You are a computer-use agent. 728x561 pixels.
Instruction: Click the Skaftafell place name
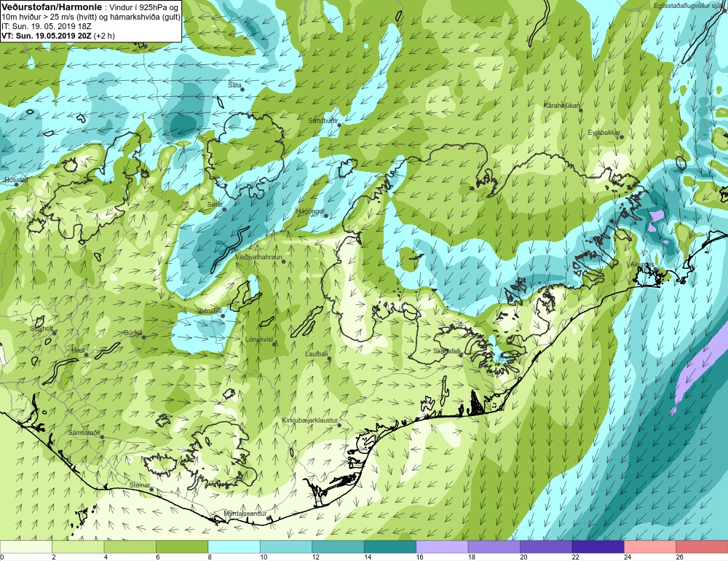click(446, 351)
